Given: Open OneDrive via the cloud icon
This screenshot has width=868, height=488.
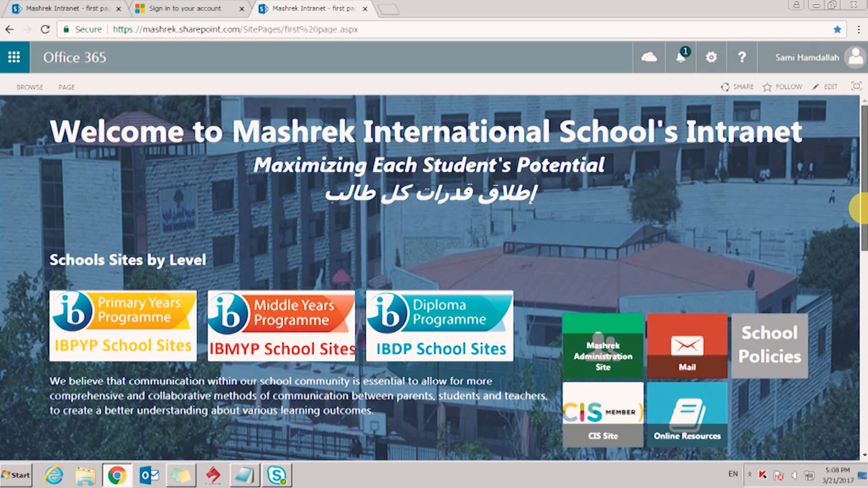Looking at the screenshot, I should point(648,57).
